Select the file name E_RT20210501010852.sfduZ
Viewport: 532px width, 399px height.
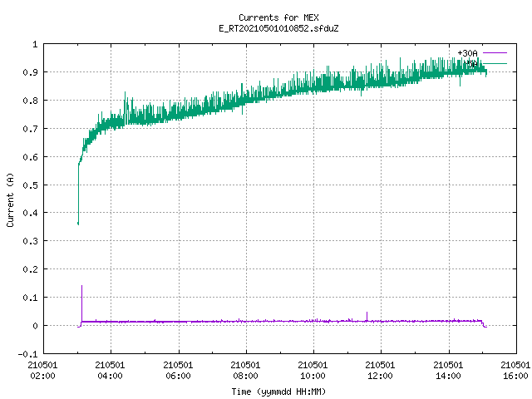tap(278, 28)
